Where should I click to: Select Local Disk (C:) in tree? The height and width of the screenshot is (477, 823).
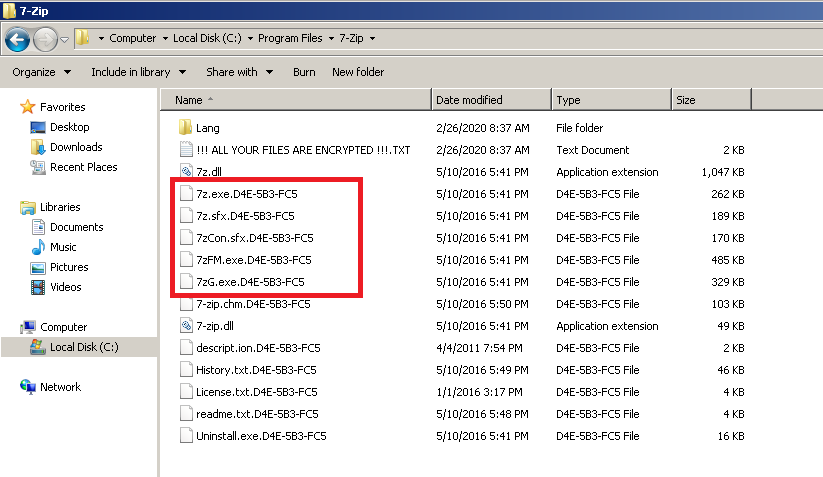pos(83,347)
